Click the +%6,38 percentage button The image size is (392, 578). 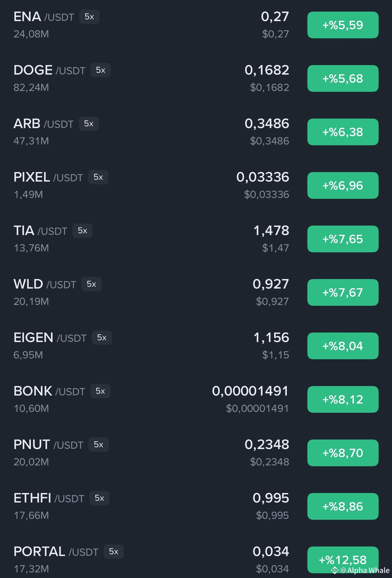pyautogui.click(x=343, y=132)
